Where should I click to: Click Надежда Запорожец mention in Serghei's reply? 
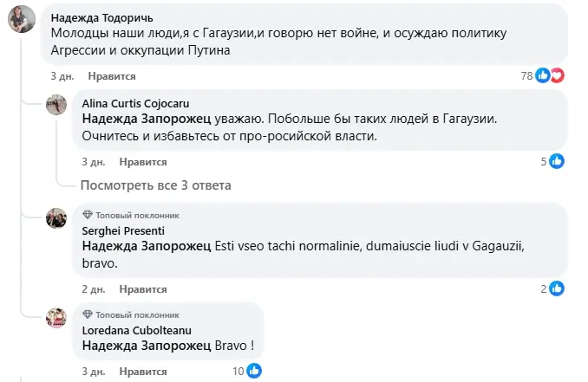click(x=147, y=246)
